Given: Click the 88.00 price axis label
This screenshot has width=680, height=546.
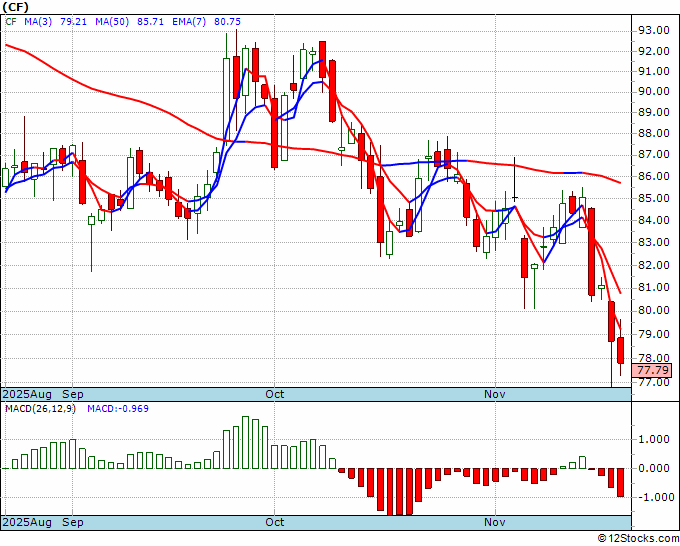Looking at the screenshot, I should click(653, 133).
